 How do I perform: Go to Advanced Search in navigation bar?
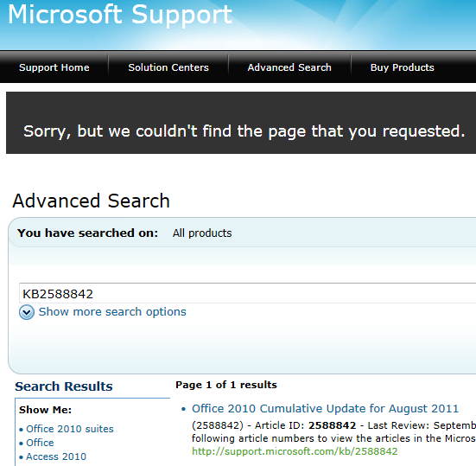tap(289, 67)
